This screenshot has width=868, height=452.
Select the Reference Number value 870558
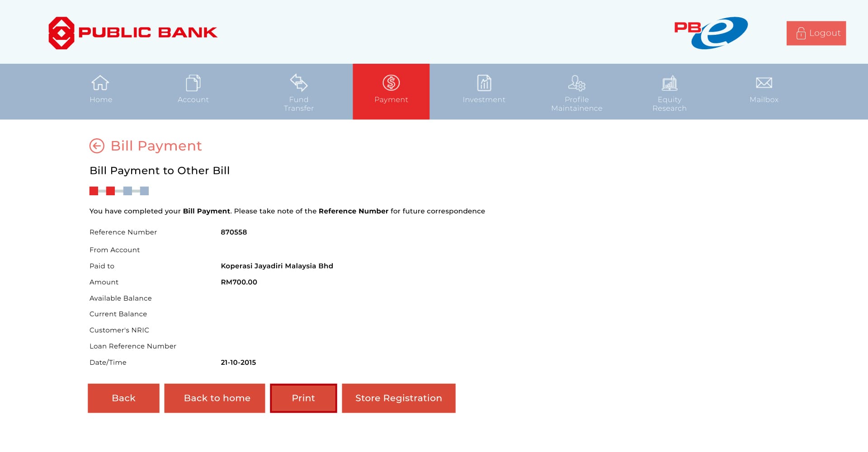click(233, 232)
